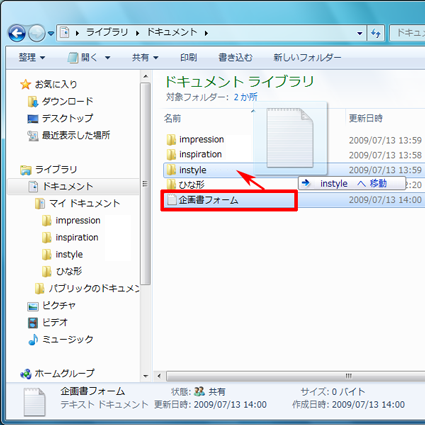Open the 整理 menu
Viewport: 425px width, 425px height.
click(32, 58)
